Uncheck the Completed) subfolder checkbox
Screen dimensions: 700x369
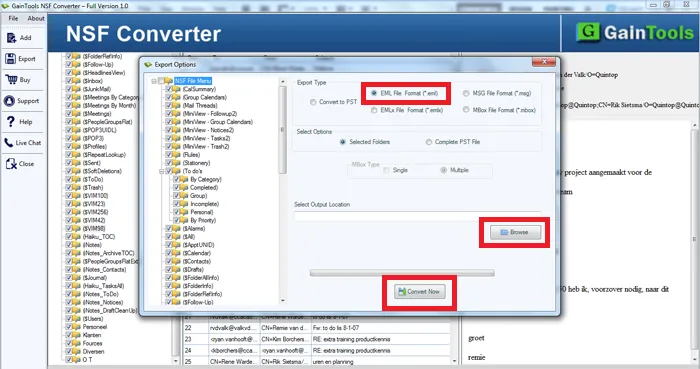(177, 187)
